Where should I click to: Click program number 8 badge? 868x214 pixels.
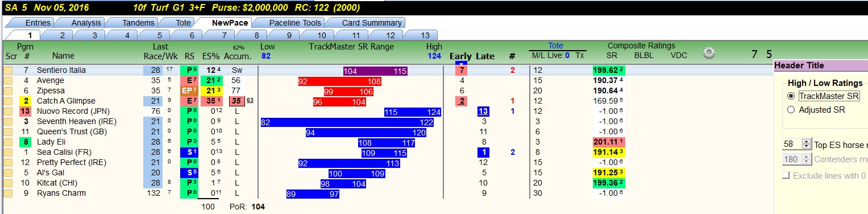coord(26,142)
